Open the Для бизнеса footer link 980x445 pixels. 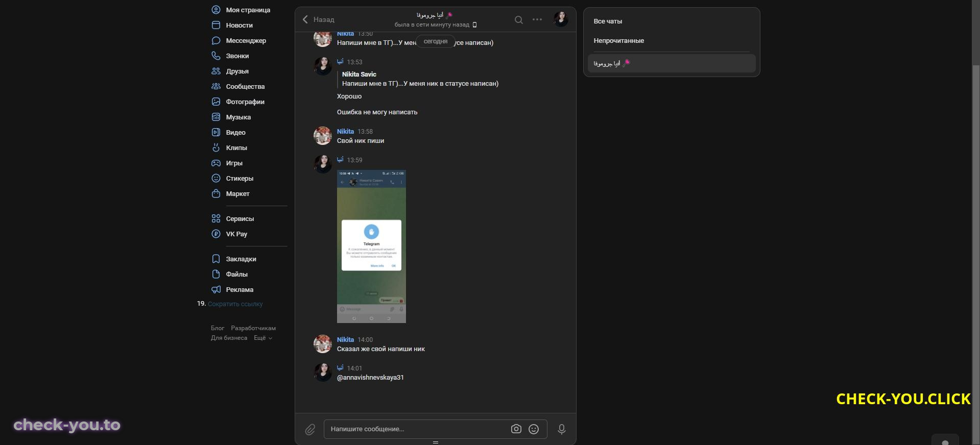pos(229,338)
